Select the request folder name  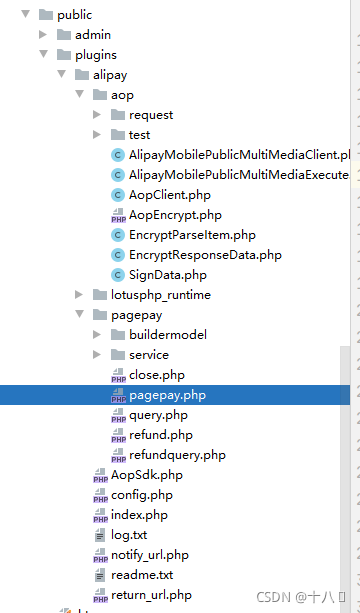151,115
